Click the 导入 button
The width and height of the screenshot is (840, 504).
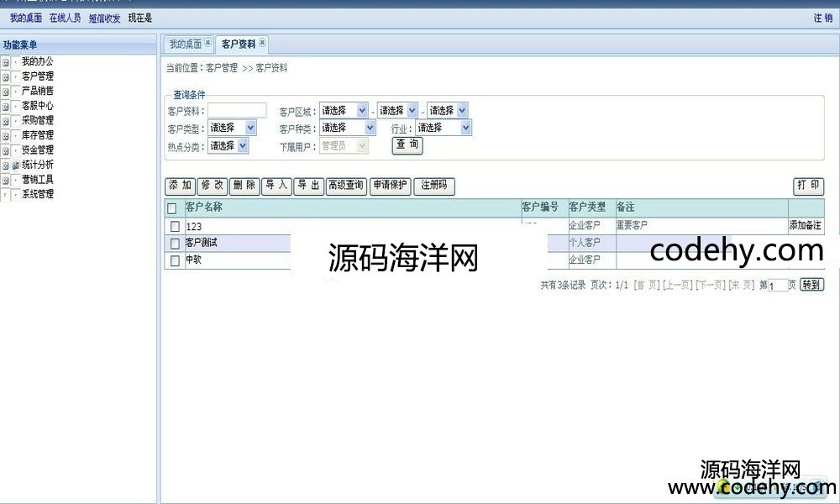pos(276,186)
